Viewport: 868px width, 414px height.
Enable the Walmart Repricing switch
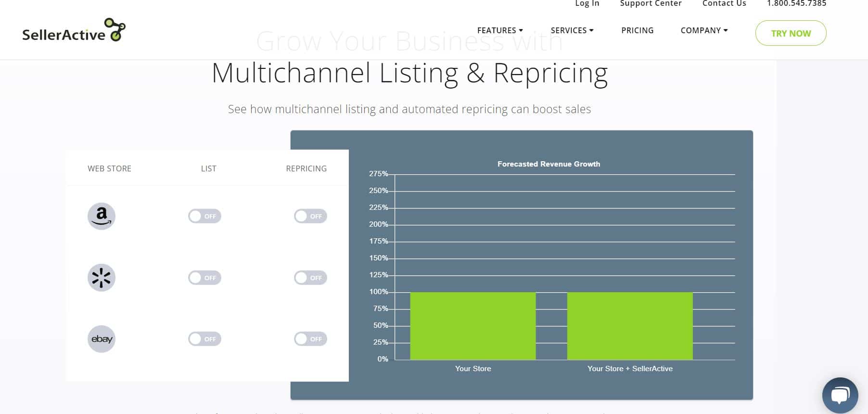(x=310, y=278)
